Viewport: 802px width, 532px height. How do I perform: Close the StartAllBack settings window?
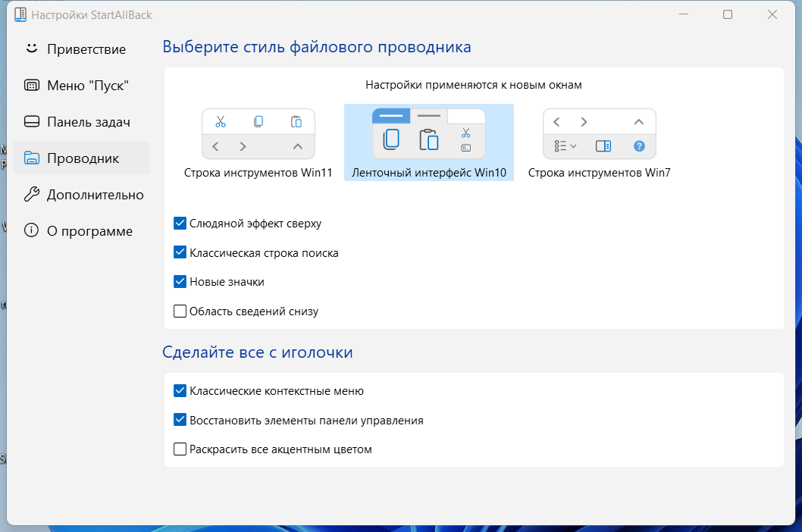click(772, 15)
